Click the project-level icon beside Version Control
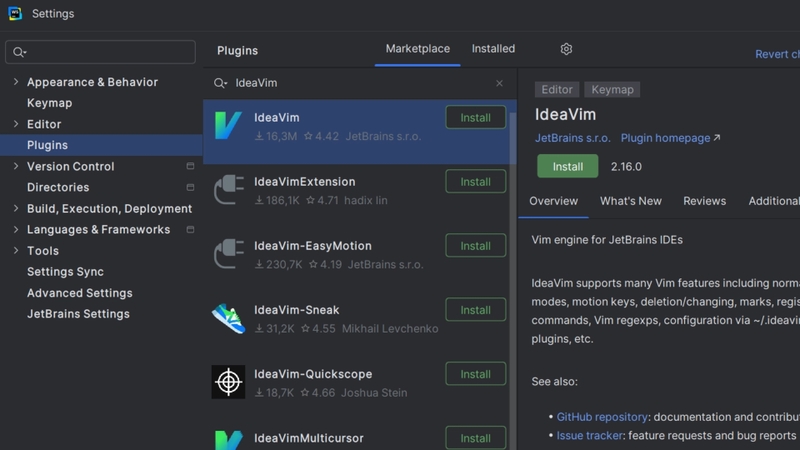This screenshot has height=450, width=800. click(190, 166)
